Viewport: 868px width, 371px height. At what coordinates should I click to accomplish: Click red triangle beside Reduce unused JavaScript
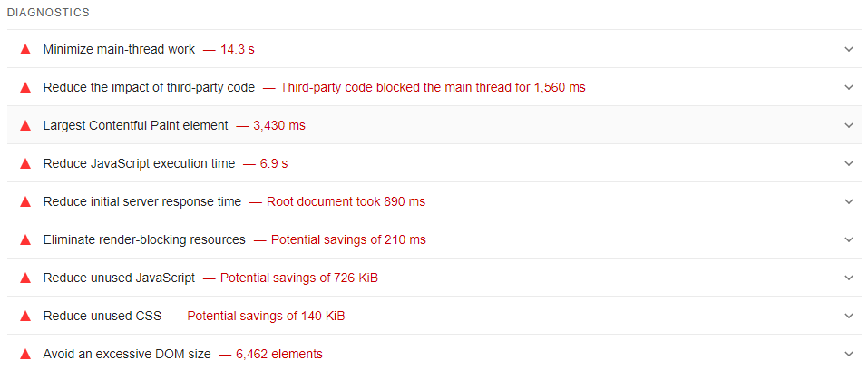click(25, 278)
